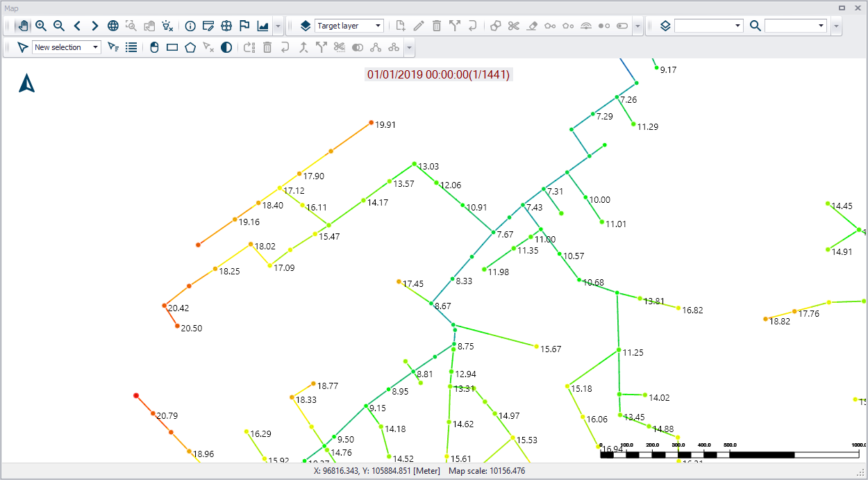
Task: Click the pencil edit icon
Action: [419, 26]
